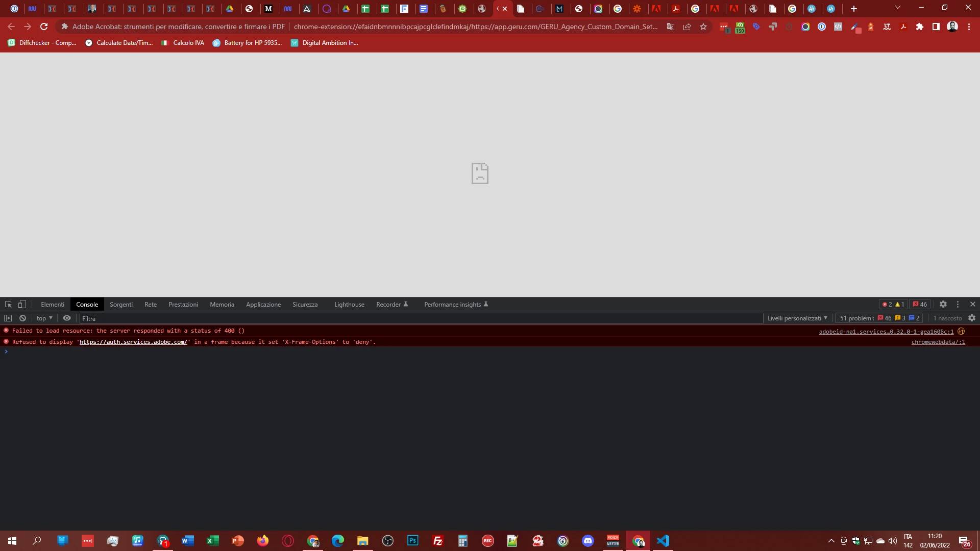Activate the inspect element picker icon
This screenshot has width=980, height=551.
(8, 304)
